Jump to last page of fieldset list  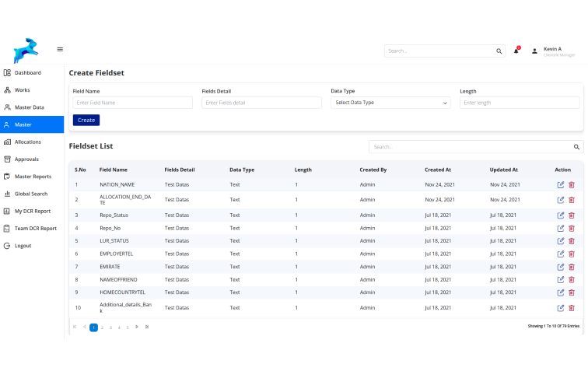coord(147,327)
